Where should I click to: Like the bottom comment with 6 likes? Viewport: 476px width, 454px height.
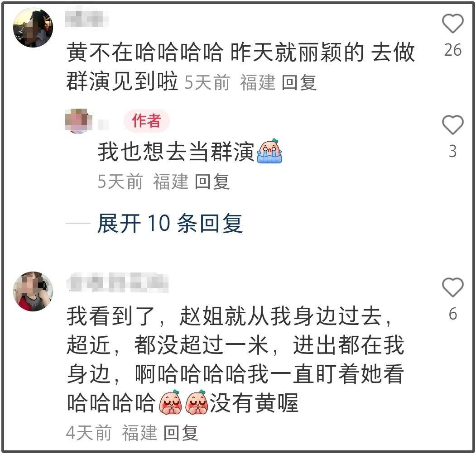pos(452,287)
